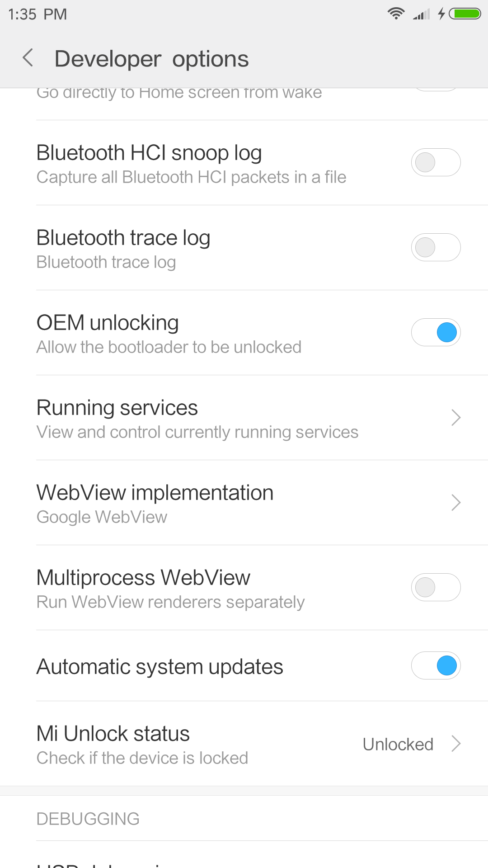Select WebView implementation entry
The height and width of the screenshot is (868, 488).
[x=244, y=503]
